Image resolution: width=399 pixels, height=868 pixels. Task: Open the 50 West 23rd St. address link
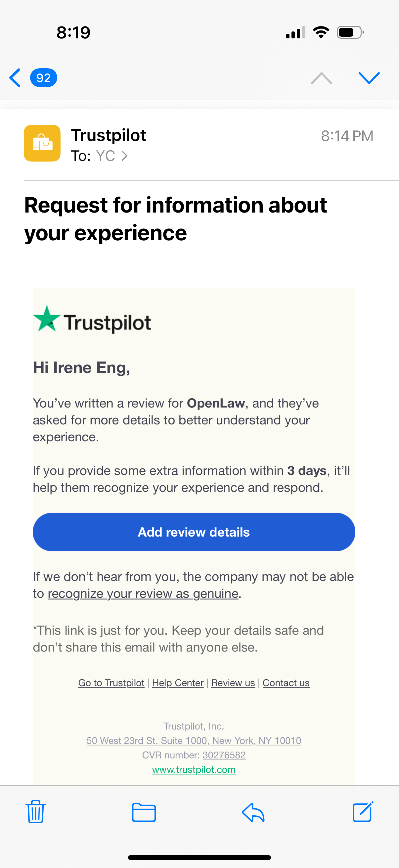194,741
